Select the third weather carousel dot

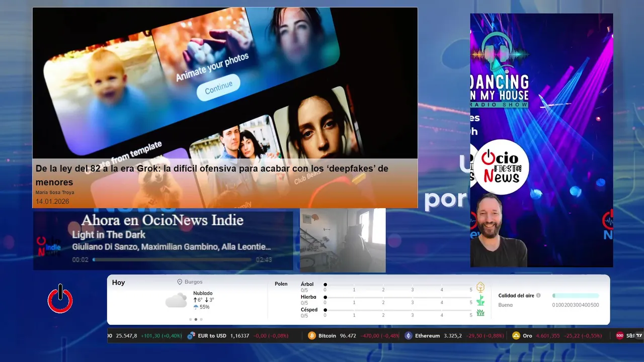pos(201,319)
